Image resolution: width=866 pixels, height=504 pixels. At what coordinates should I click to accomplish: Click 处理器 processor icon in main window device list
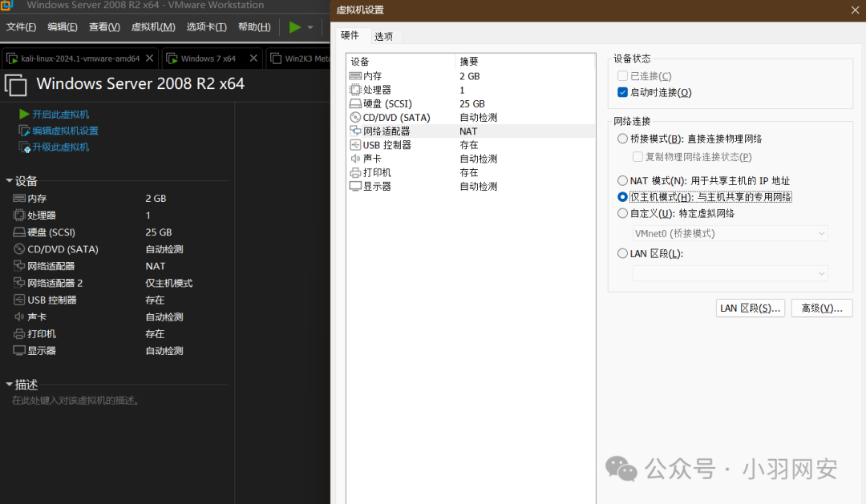click(x=19, y=216)
